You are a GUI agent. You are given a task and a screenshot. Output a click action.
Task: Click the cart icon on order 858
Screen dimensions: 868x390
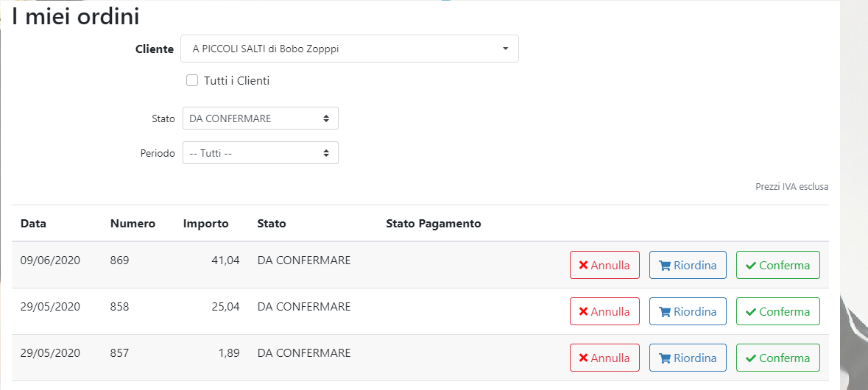tap(665, 312)
